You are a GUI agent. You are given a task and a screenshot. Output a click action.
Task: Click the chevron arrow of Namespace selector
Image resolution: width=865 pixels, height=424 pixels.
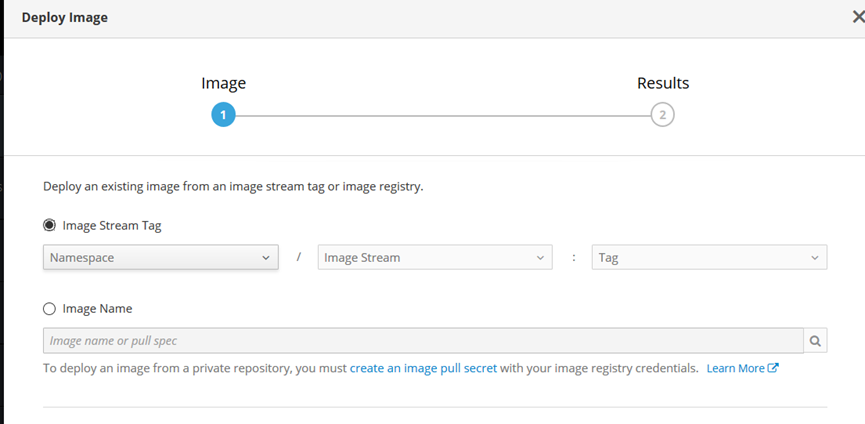pos(266,258)
